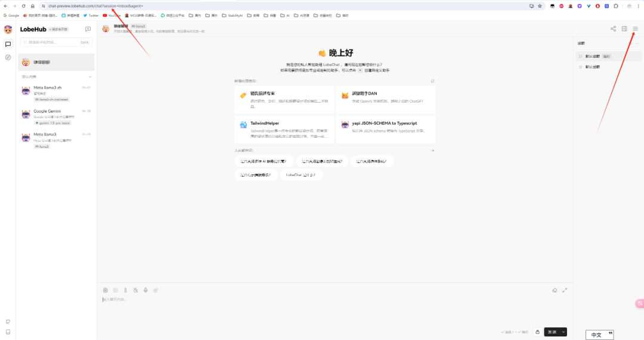Open the browser three-dot menu
This screenshot has height=340, width=644.
[x=638, y=6]
